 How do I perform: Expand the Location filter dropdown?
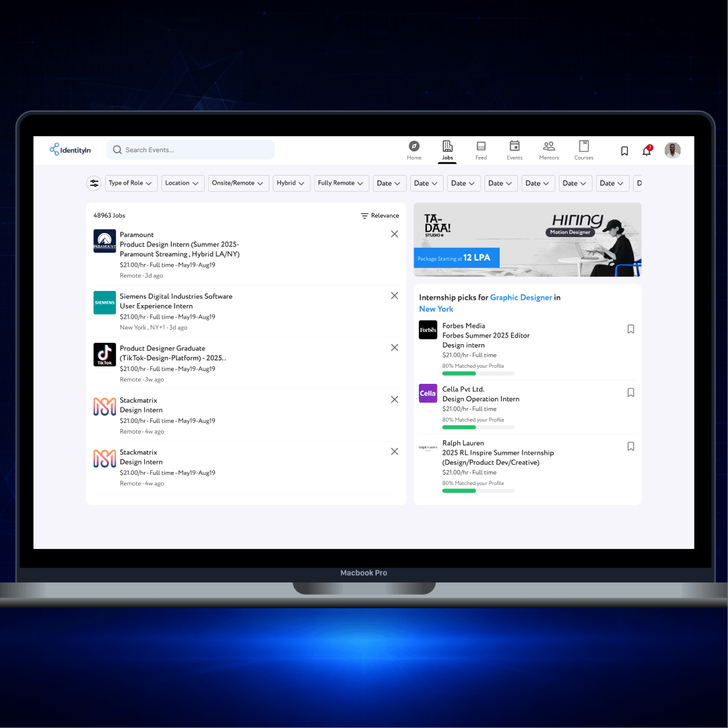click(183, 183)
